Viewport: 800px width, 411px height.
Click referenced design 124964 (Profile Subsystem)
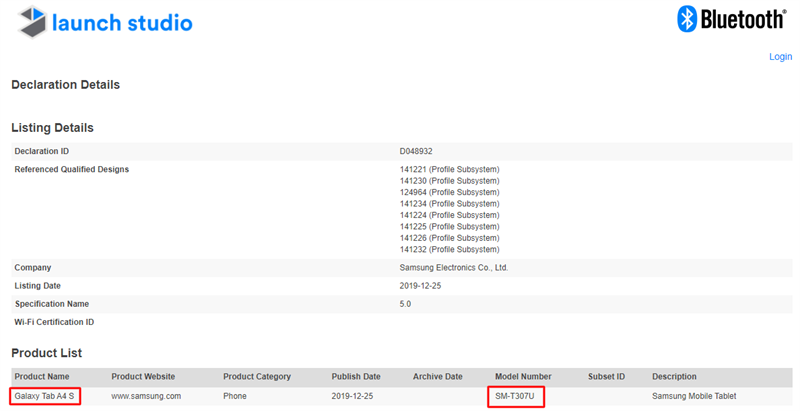pyautogui.click(x=449, y=192)
